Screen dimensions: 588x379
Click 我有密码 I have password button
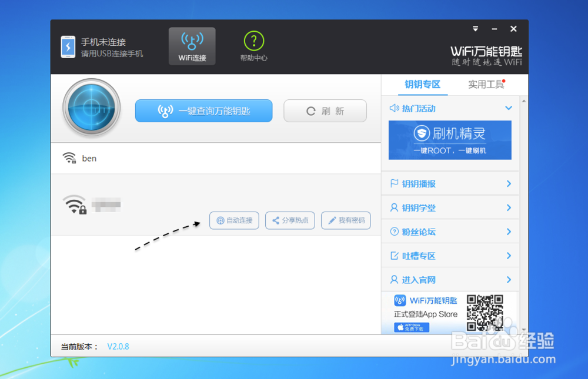click(x=346, y=220)
